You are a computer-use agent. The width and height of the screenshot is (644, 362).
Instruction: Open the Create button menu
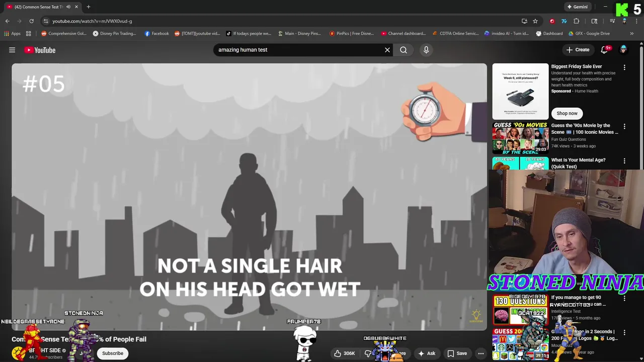(578, 50)
